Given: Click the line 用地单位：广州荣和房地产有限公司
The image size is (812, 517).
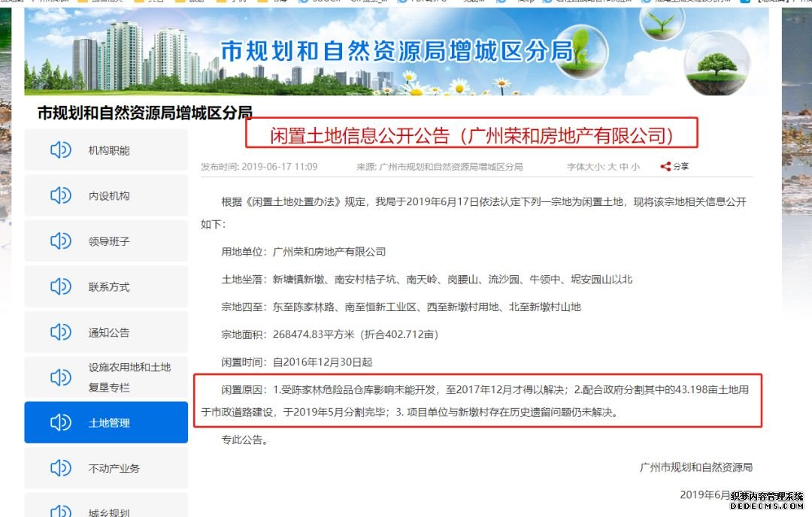Looking at the screenshot, I should coord(304,252).
